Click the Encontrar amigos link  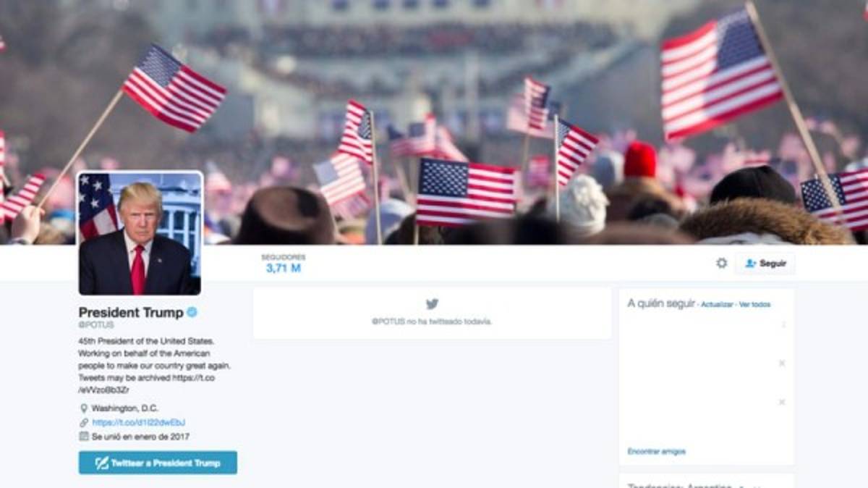click(656, 452)
